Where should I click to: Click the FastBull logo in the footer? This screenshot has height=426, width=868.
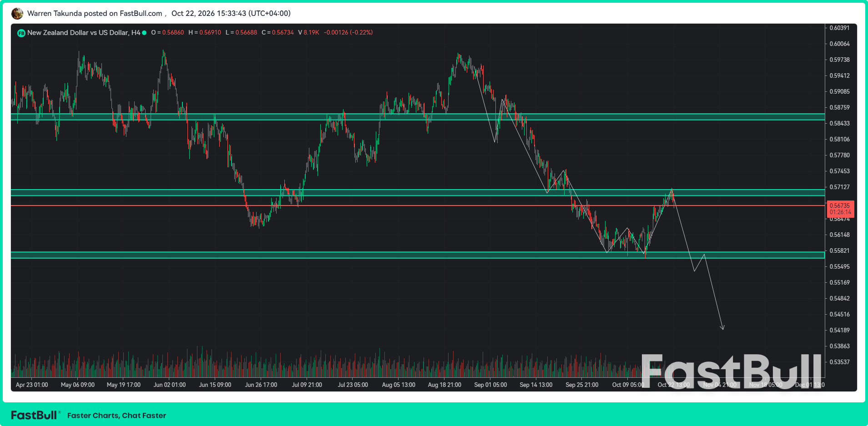[x=35, y=415]
